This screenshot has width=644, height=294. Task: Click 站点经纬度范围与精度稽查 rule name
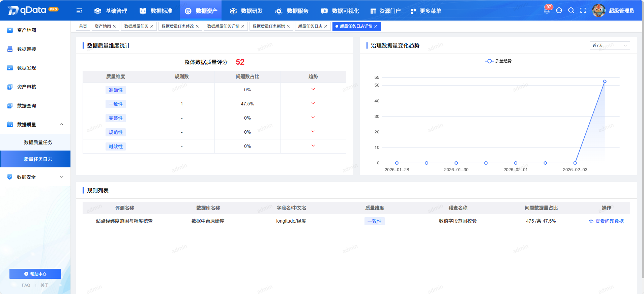point(124,221)
